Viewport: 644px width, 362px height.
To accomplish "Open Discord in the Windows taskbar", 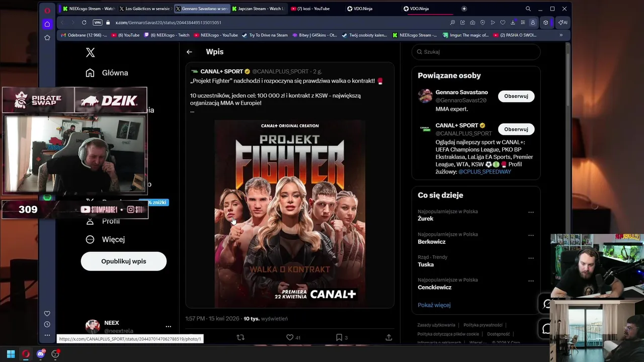I will coord(41,354).
